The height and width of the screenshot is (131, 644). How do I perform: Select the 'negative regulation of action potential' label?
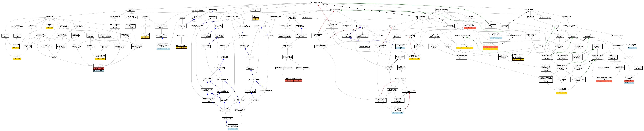pos(415,56)
